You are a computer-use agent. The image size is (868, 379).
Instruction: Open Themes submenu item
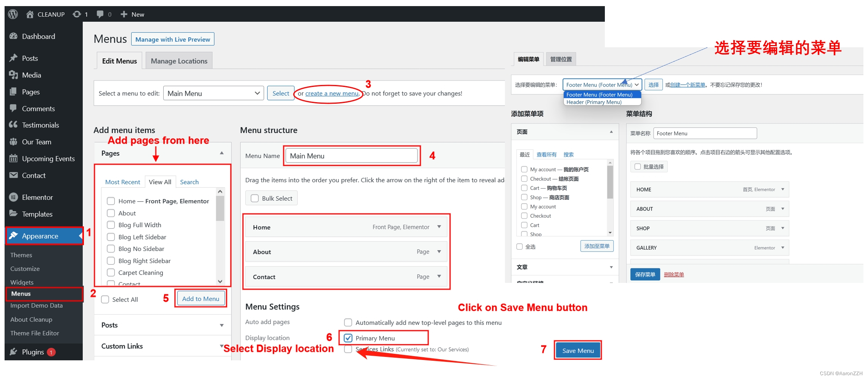tap(21, 255)
